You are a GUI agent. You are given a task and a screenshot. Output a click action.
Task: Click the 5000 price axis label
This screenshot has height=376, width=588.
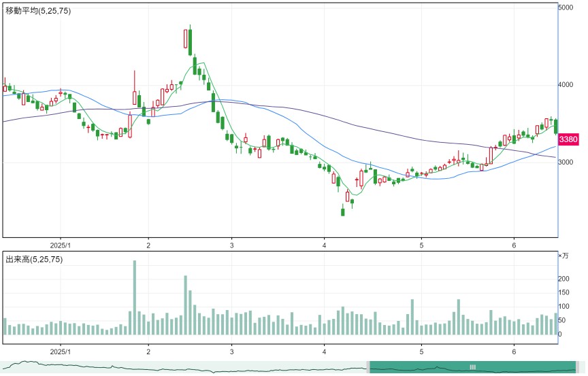pos(566,7)
